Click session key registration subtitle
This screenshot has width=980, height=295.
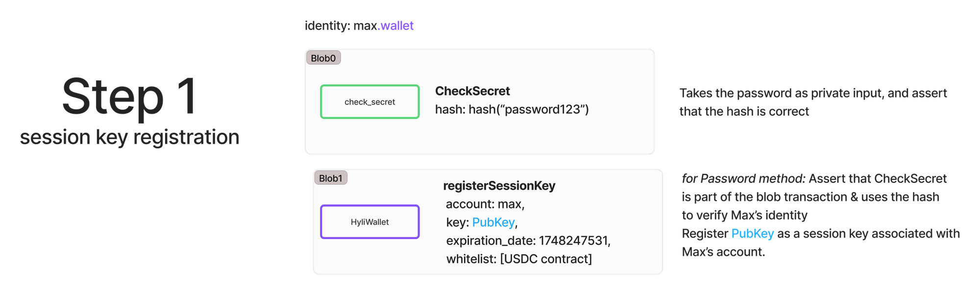(x=130, y=137)
